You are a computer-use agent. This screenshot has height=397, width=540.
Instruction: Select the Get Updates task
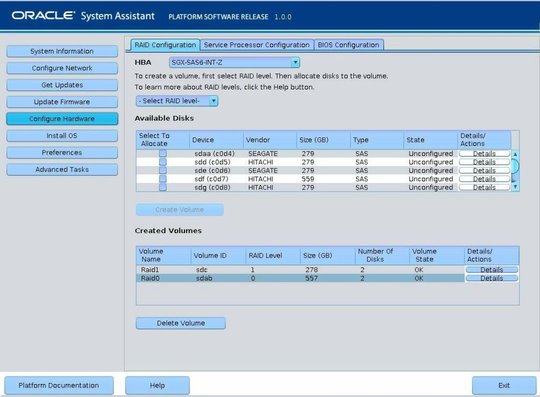62,85
